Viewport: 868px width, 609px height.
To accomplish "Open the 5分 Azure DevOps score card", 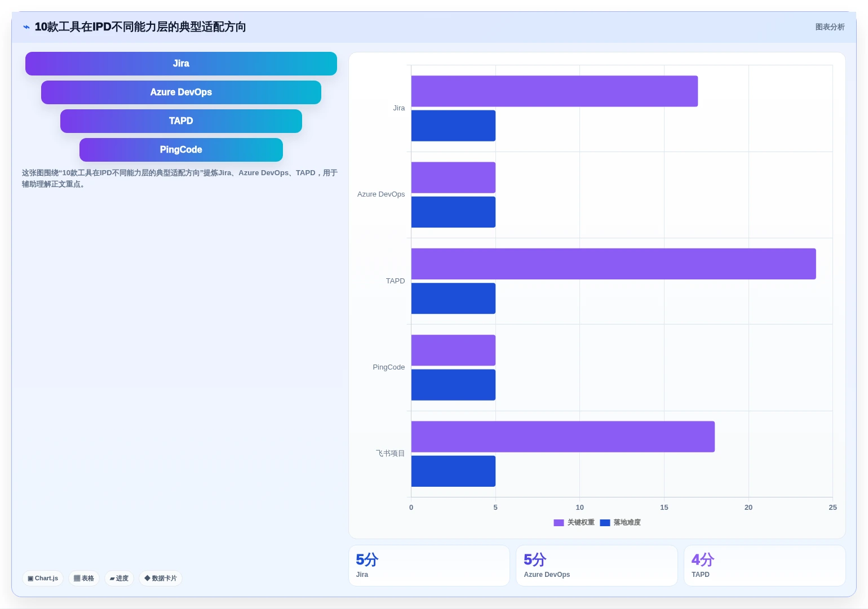I will (597, 566).
